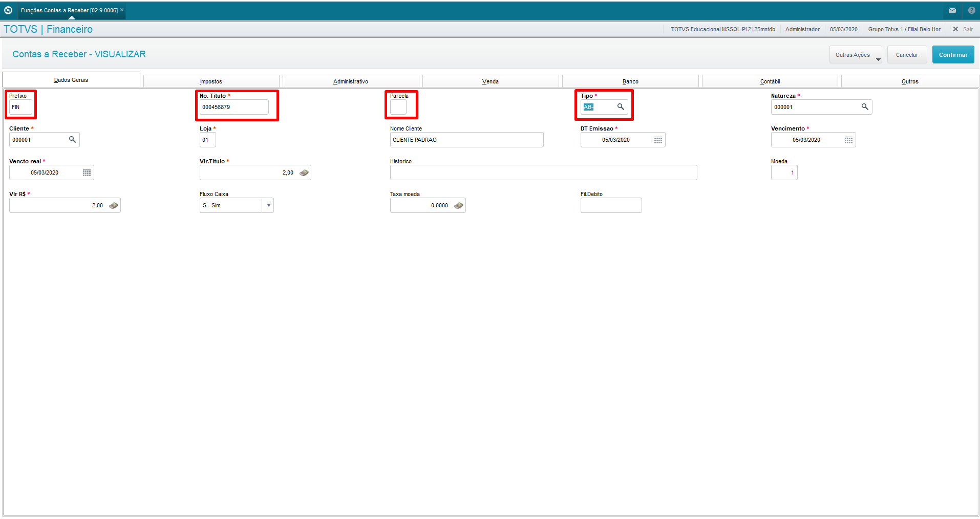The image size is (980, 519).
Task: Click the Sair link
Action: [967, 29]
